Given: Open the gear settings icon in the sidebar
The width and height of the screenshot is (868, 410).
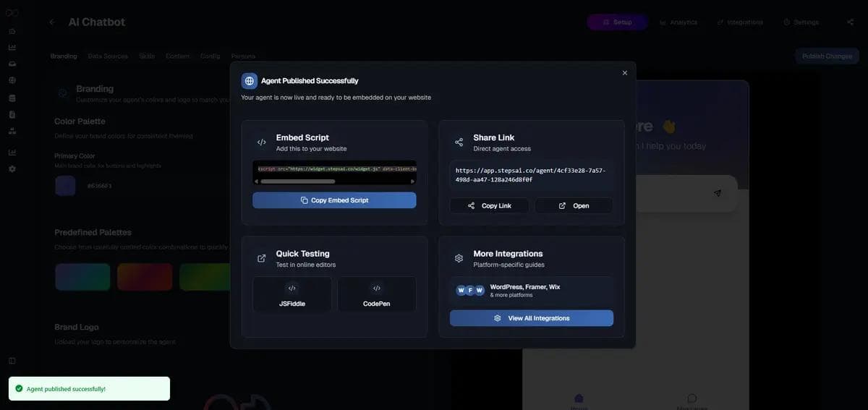Looking at the screenshot, I should 12,168.
